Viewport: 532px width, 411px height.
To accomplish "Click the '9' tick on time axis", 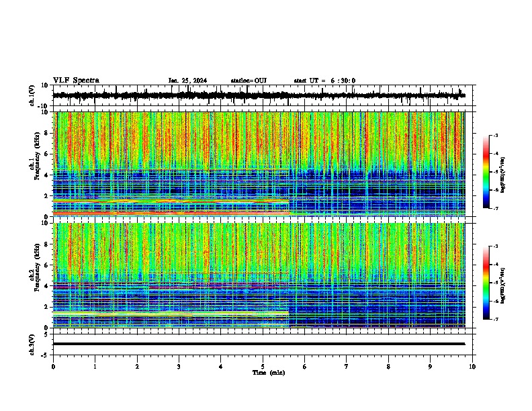I will tap(430, 367).
